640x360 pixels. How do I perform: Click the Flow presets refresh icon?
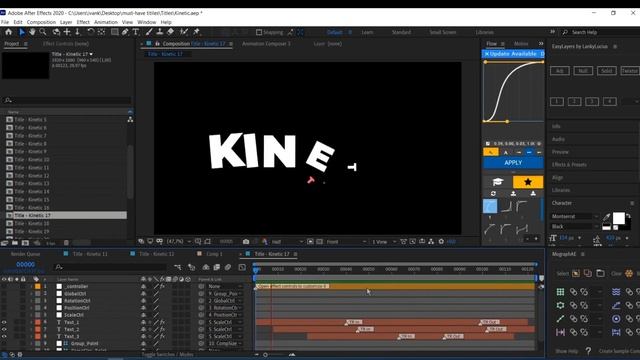[493, 193]
